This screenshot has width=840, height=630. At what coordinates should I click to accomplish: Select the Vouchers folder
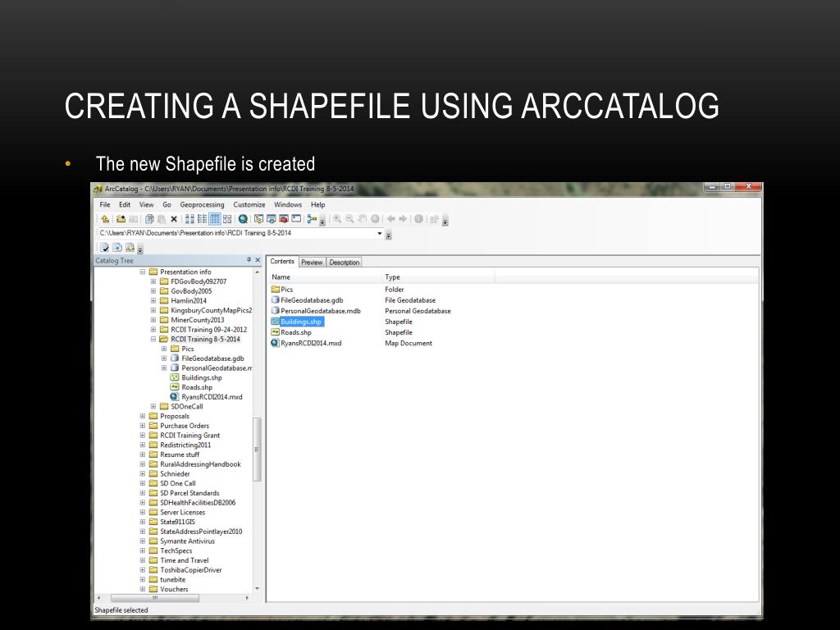point(174,589)
